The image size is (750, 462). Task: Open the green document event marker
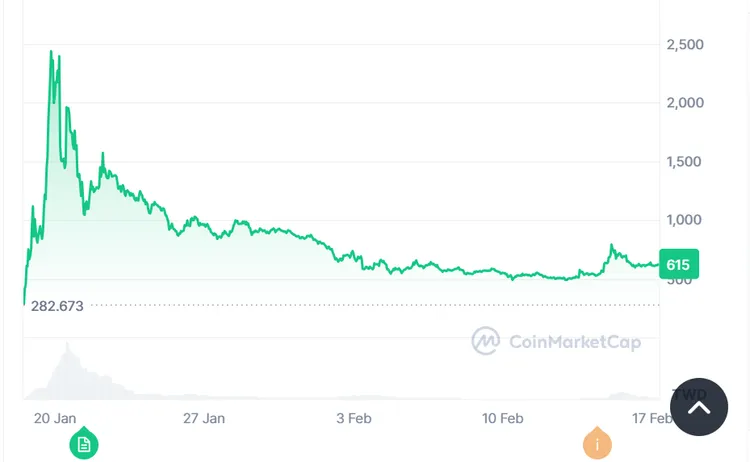click(x=84, y=443)
